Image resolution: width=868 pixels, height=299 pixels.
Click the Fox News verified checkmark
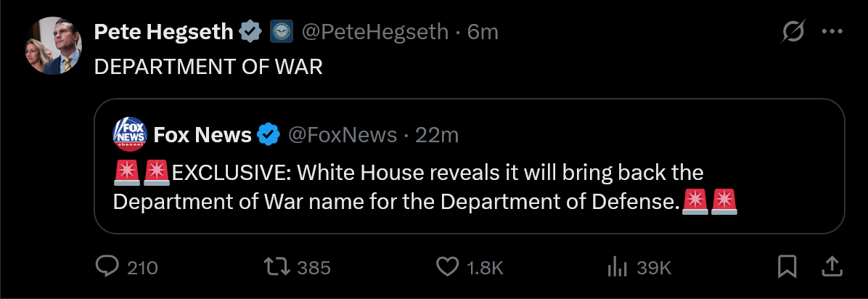pyautogui.click(x=270, y=135)
